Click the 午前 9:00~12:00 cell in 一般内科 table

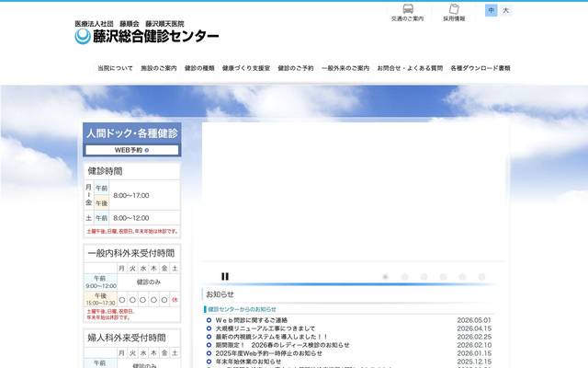(100, 282)
